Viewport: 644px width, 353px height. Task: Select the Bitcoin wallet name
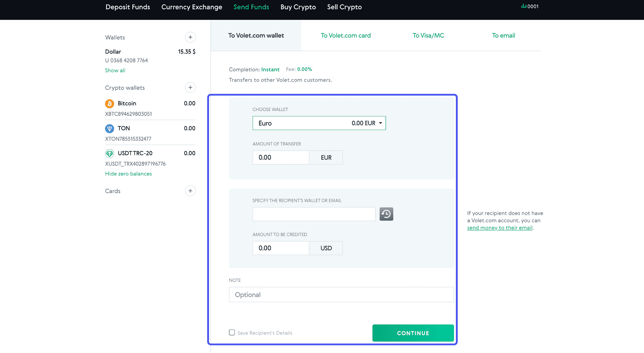tap(127, 103)
